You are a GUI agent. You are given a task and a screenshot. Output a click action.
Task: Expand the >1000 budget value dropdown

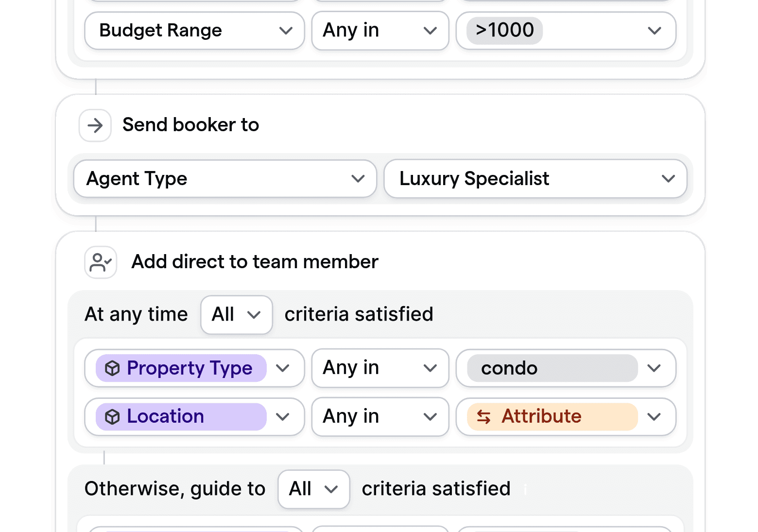click(x=654, y=30)
